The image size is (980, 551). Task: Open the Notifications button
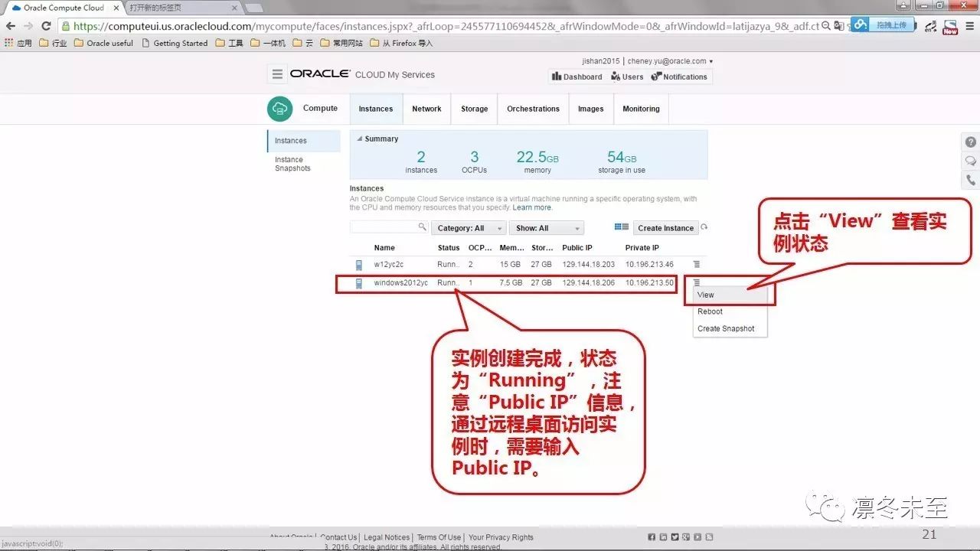[x=679, y=77]
